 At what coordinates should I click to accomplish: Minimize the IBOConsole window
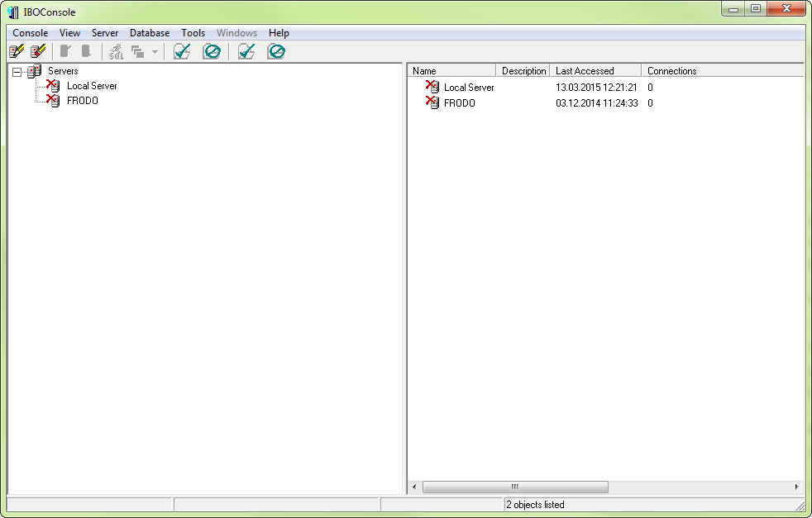(x=733, y=9)
